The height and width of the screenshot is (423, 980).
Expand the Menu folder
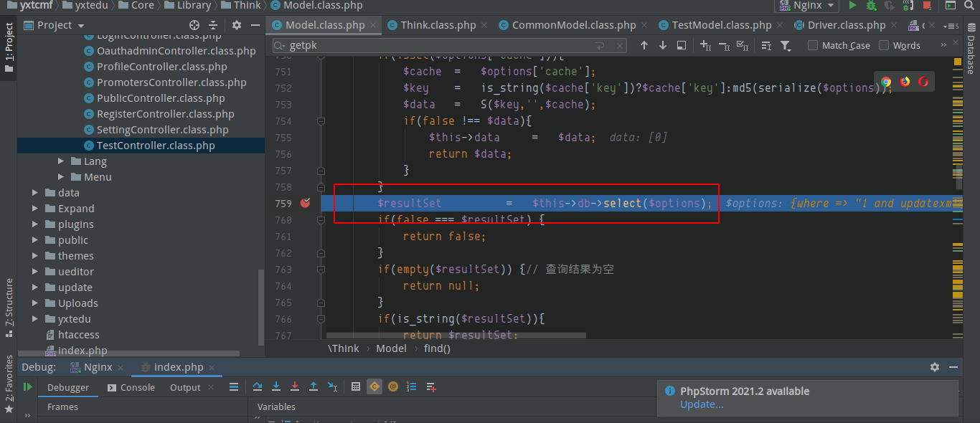[x=62, y=177]
